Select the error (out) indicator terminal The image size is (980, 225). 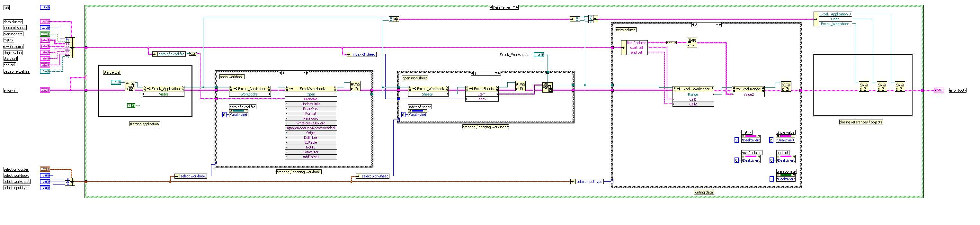pyautogui.click(x=939, y=90)
